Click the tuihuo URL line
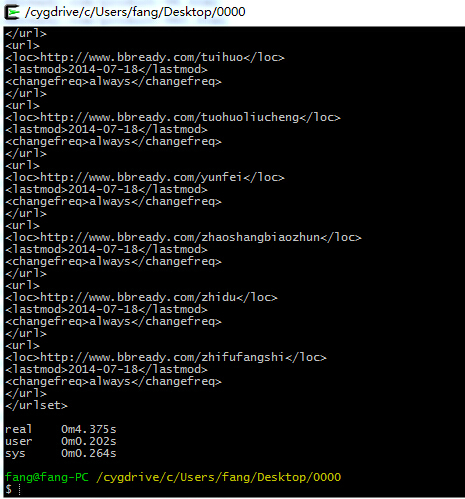This screenshot has width=465, height=499. click(145, 57)
